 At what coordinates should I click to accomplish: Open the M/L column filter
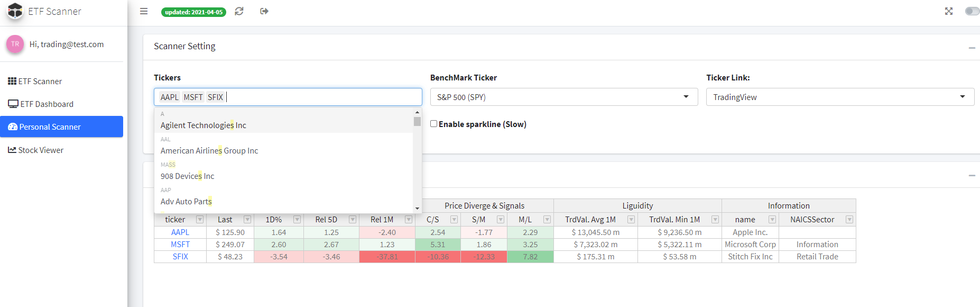click(x=547, y=219)
